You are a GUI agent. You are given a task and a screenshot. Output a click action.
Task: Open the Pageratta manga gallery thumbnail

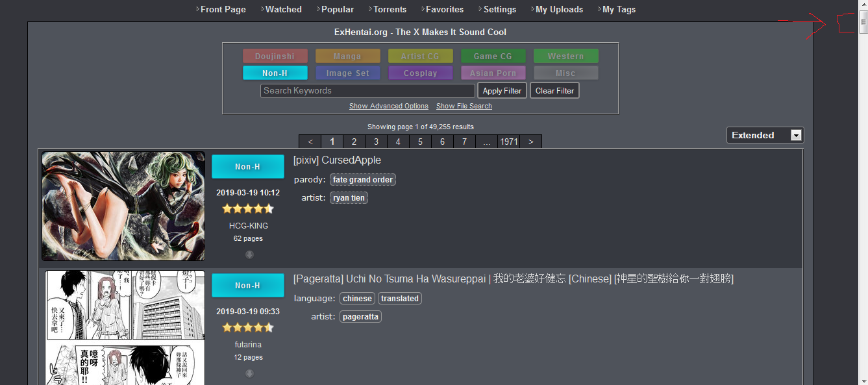point(125,328)
